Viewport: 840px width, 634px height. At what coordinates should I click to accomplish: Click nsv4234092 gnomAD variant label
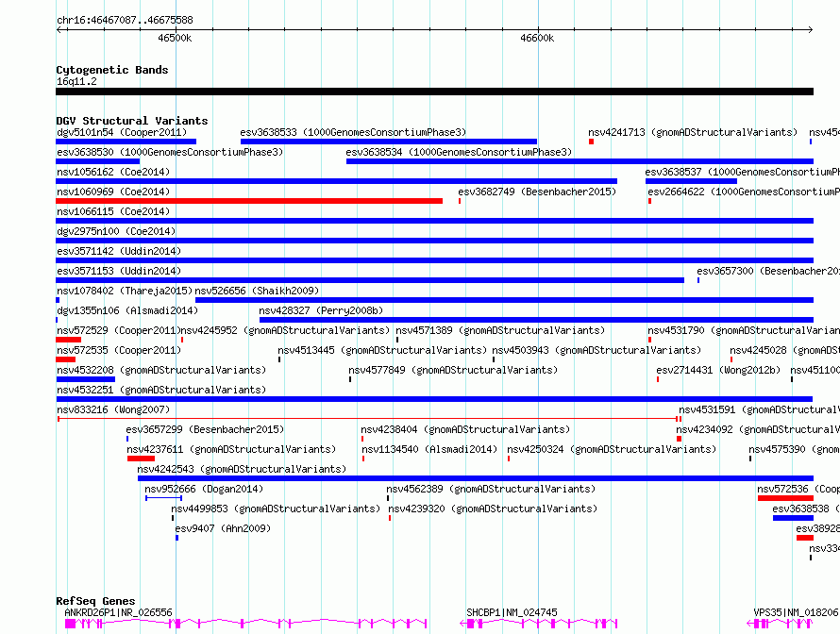pos(758,429)
